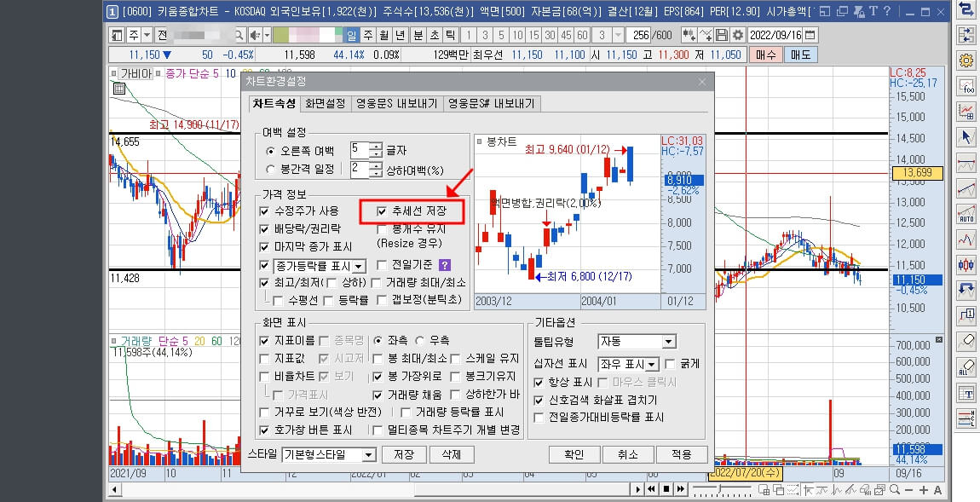980x502 pixels.
Task: Click the save diskette icon in top toolbar
Action: coord(723,35)
